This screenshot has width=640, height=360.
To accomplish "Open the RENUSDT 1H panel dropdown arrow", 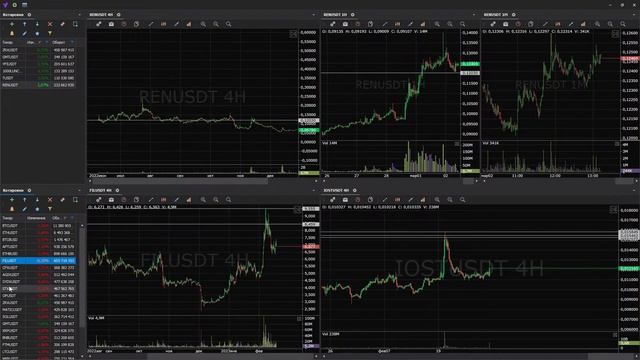I will pyautogui.click(x=474, y=15).
